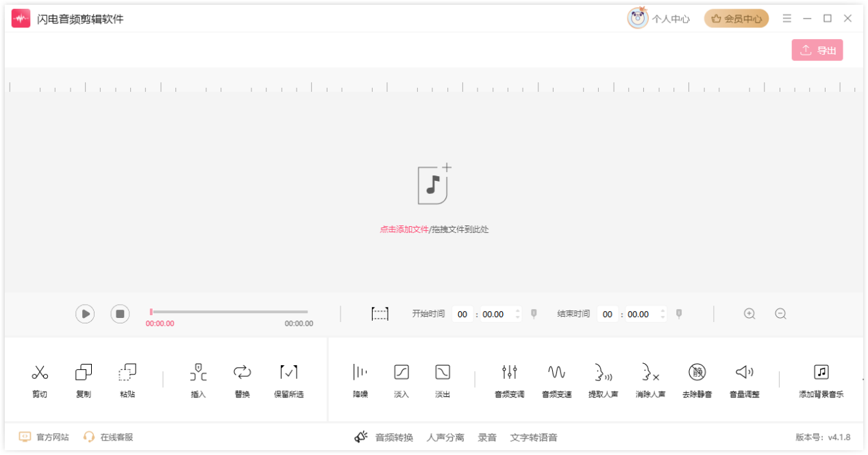Open 个人中心 personal center
Viewport: 868px width, 455px height.
coord(671,19)
